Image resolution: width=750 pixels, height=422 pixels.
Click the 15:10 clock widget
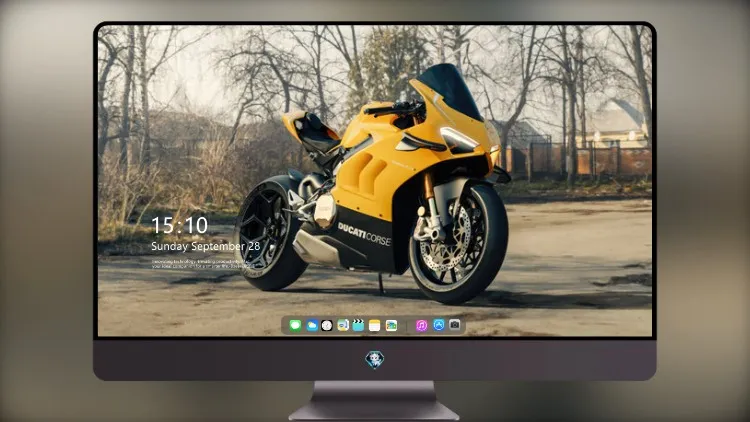(x=180, y=225)
